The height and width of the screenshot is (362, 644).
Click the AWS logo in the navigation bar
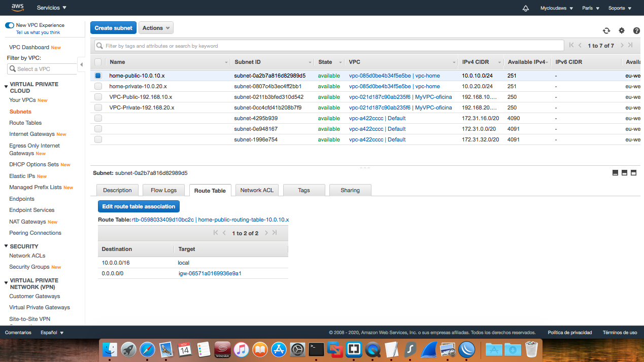click(17, 7)
